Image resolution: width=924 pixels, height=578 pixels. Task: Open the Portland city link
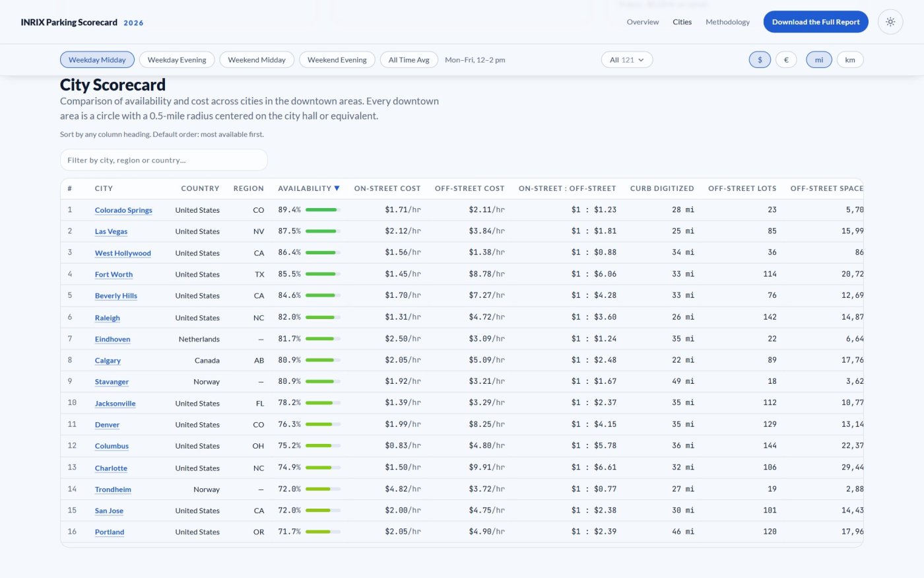click(x=110, y=532)
